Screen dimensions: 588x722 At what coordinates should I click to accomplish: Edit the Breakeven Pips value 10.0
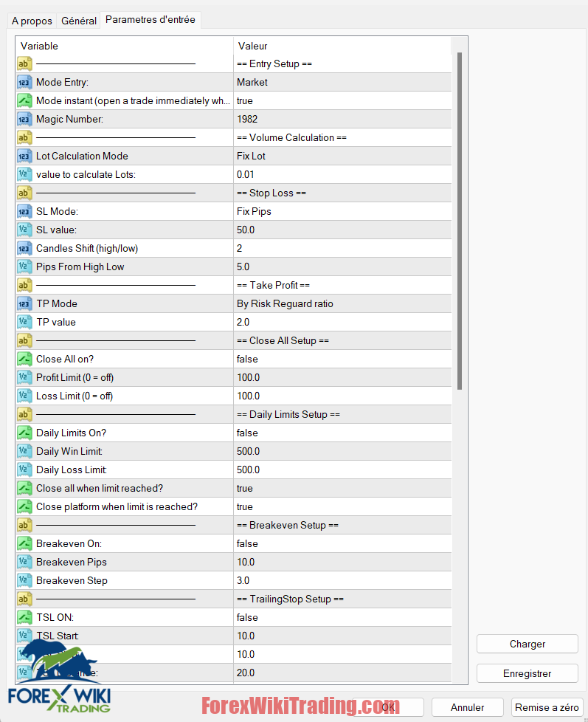click(x=343, y=563)
